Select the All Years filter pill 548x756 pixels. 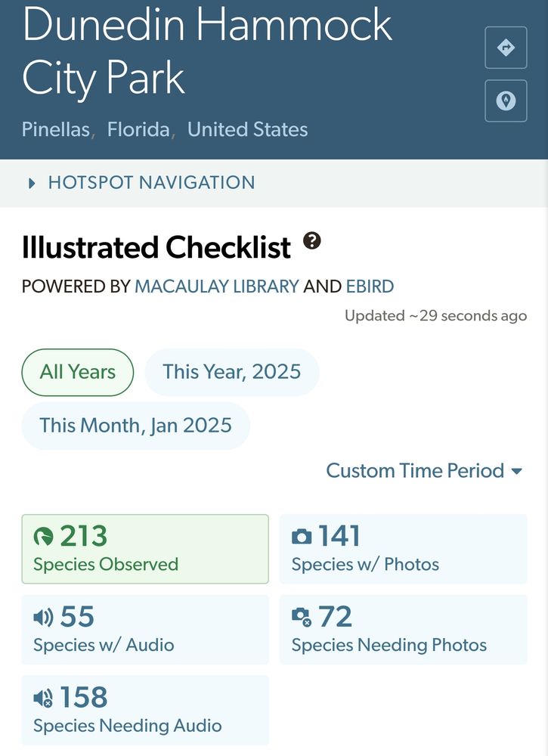pos(78,372)
